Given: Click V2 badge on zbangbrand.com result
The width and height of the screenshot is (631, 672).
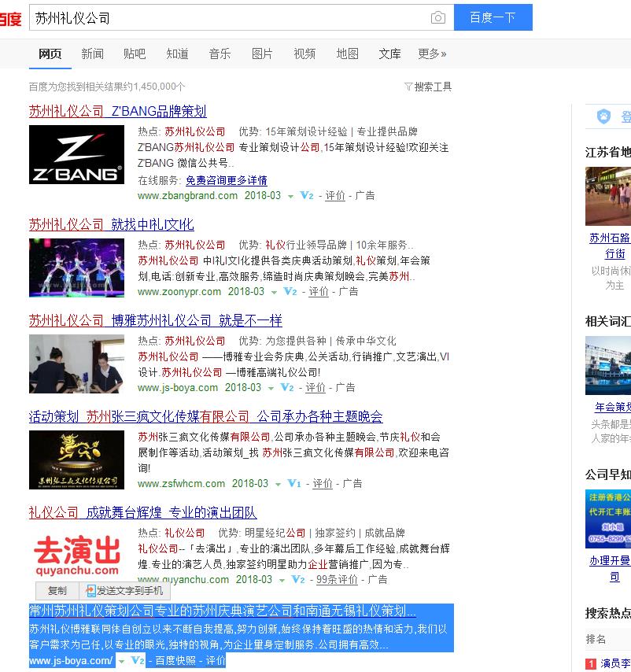Looking at the screenshot, I should (x=307, y=195).
